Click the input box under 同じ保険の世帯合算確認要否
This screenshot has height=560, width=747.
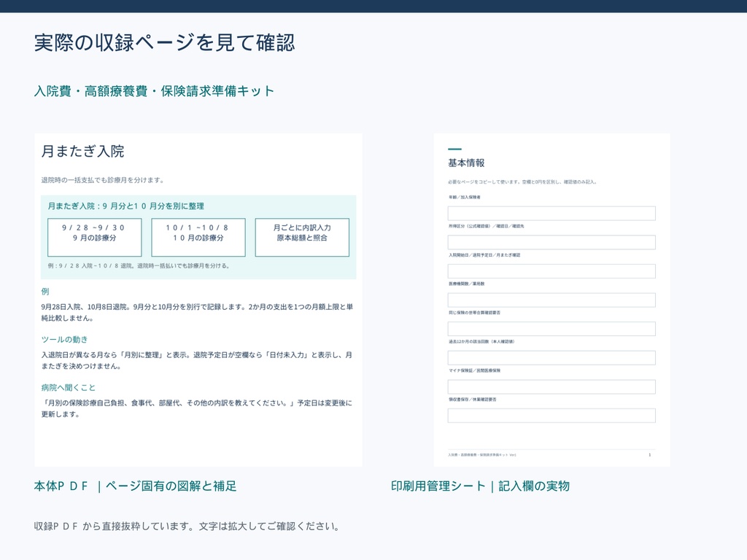click(551, 329)
